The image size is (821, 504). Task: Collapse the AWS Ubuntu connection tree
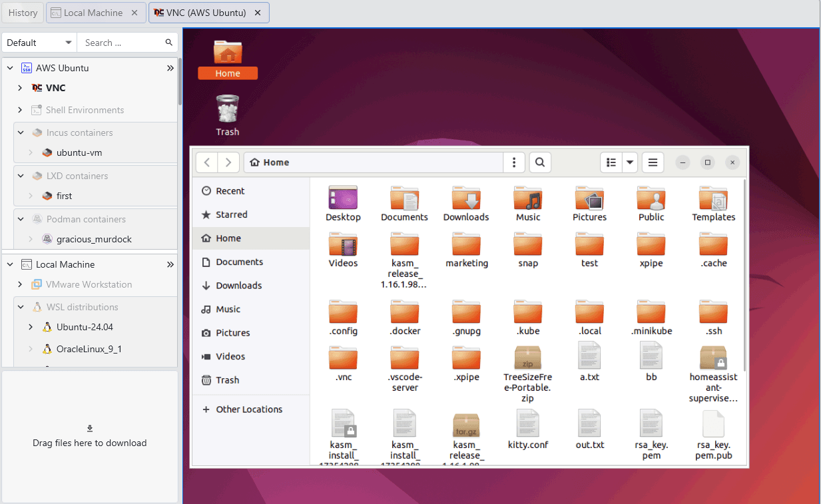click(x=10, y=68)
